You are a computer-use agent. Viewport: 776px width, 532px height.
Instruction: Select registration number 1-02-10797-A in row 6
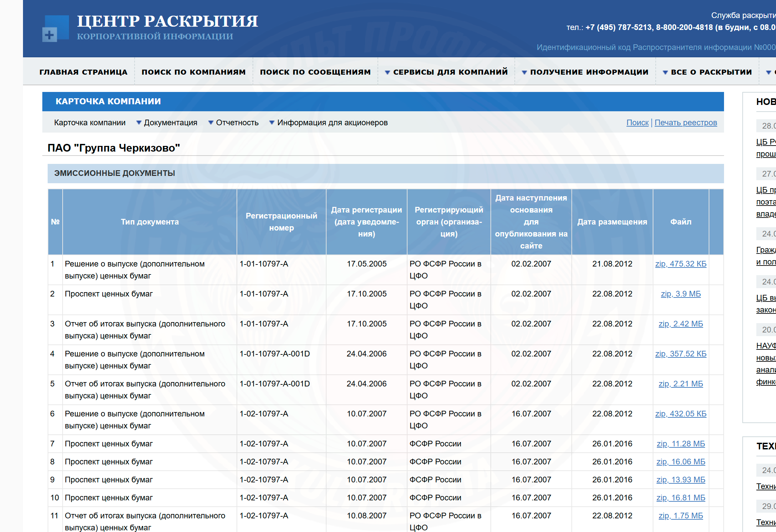[264, 414]
